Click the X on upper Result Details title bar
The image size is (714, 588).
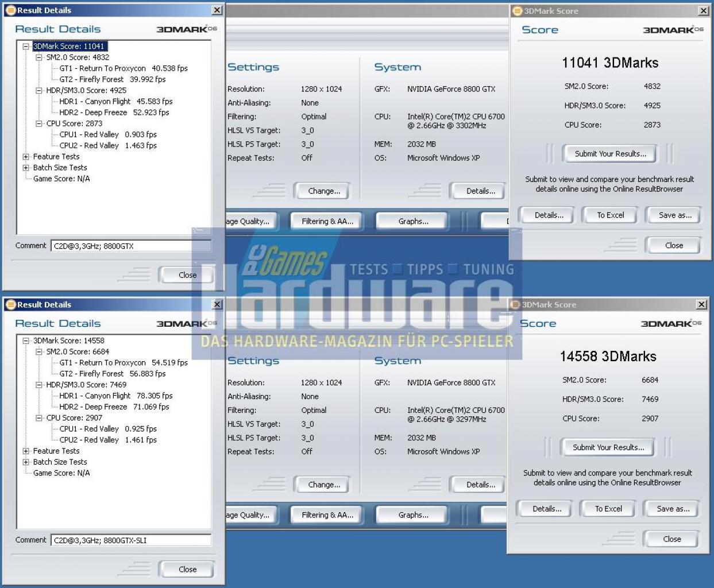coord(217,10)
